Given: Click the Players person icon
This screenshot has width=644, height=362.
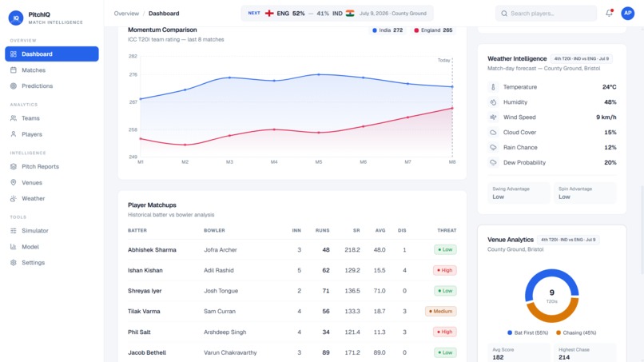Looking at the screenshot, I should click(x=14, y=134).
